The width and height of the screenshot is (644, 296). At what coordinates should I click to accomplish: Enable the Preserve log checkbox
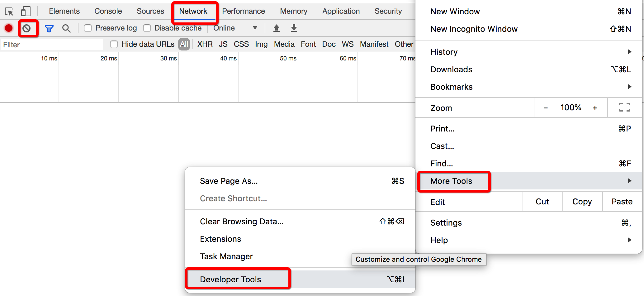[88, 28]
